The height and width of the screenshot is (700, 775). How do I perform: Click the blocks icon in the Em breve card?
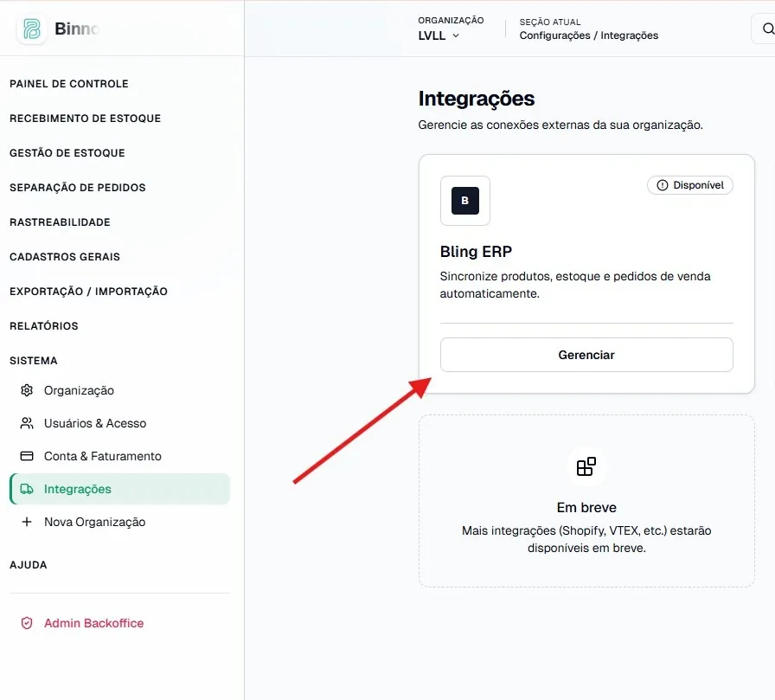586,466
